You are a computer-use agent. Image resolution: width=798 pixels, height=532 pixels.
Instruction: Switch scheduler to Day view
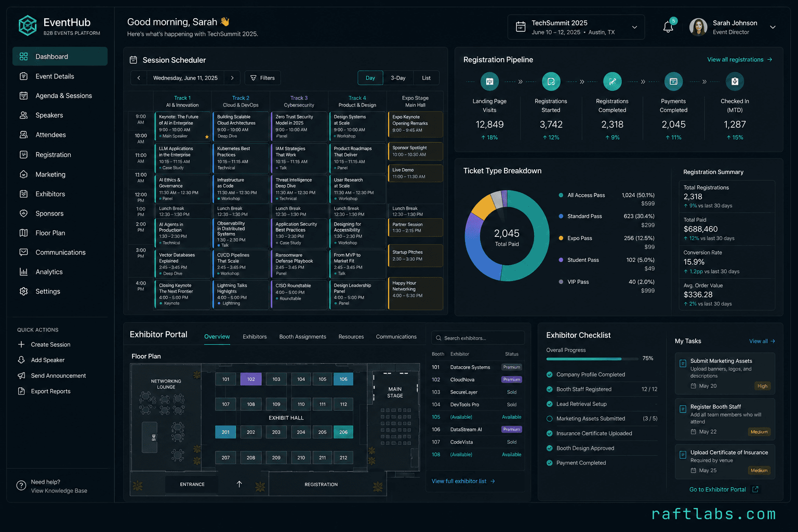370,78
